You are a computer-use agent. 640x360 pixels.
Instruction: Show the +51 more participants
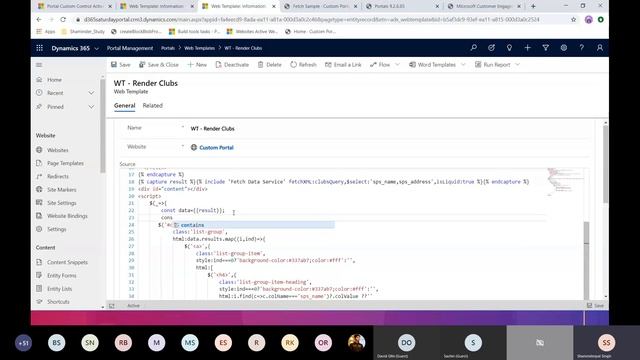(x=23, y=343)
